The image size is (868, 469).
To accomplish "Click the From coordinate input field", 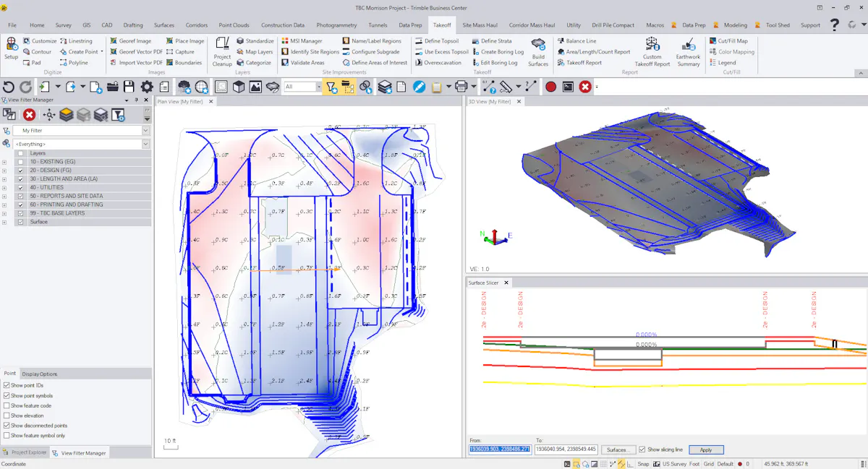I will click(x=500, y=449).
